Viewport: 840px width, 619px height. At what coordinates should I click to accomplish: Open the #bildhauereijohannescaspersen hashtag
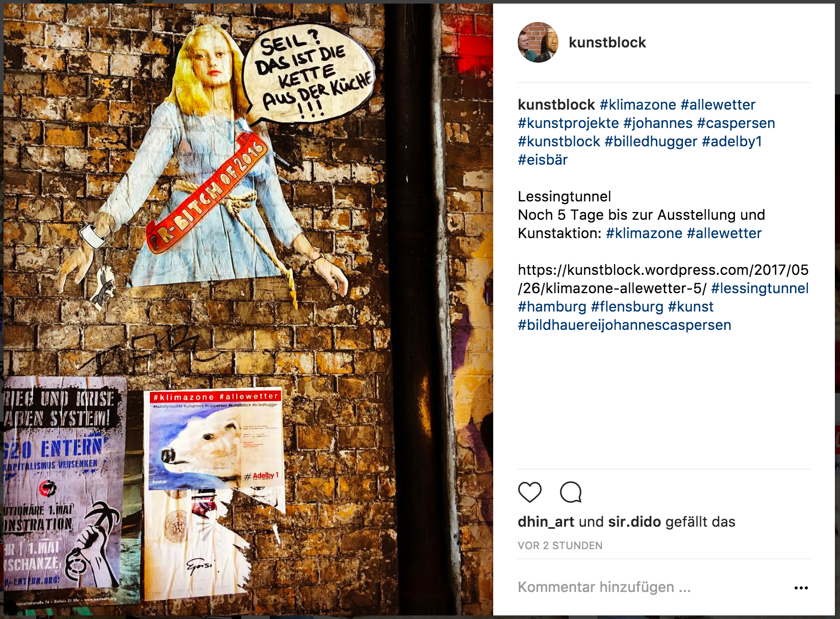tap(624, 325)
